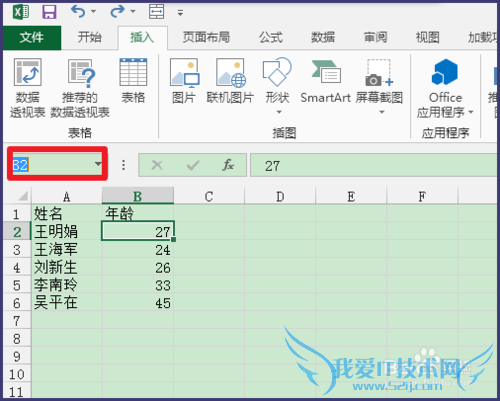Viewport: 500px width, 401px height.
Task: Open the undo history dropdown arrow
Action: tap(94, 12)
